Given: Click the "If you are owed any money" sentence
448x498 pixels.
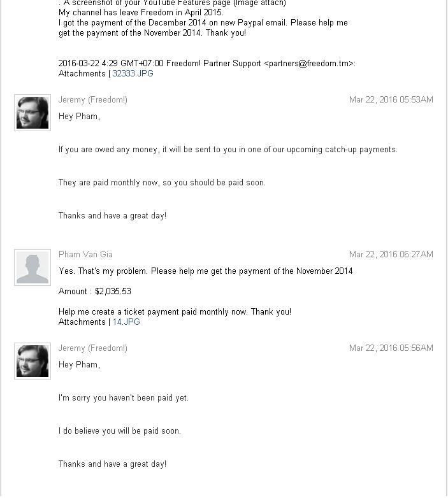Looking at the screenshot, I should pos(228,150).
